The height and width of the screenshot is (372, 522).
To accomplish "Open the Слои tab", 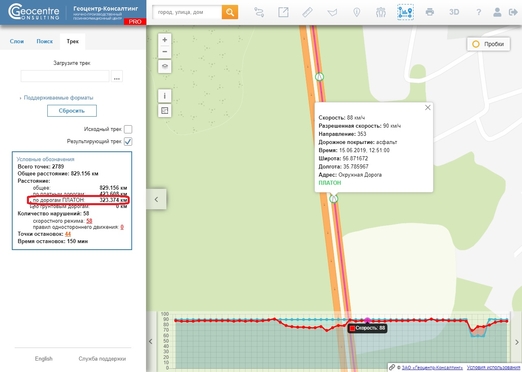I will click(17, 41).
